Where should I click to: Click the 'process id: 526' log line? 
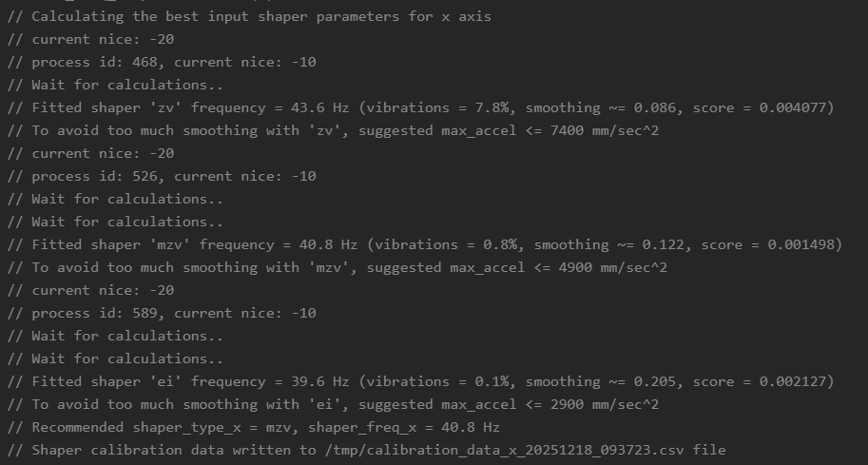(x=174, y=176)
